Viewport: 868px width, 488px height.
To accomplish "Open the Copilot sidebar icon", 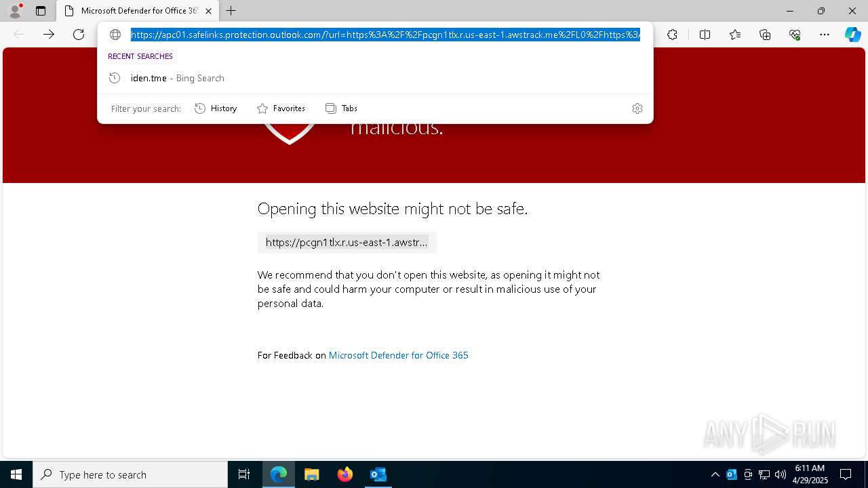I will 852,35.
